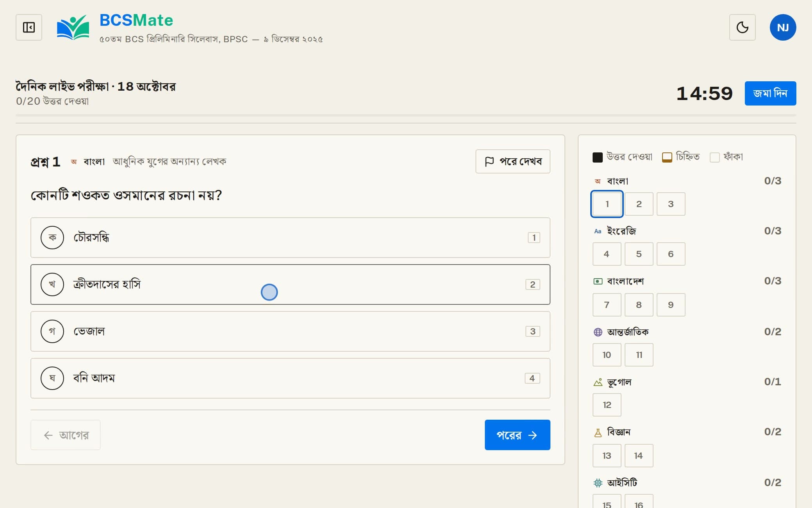Jump to question 5 in navigator
Viewport: 812px width, 508px height.
click(x=639, y=254)
